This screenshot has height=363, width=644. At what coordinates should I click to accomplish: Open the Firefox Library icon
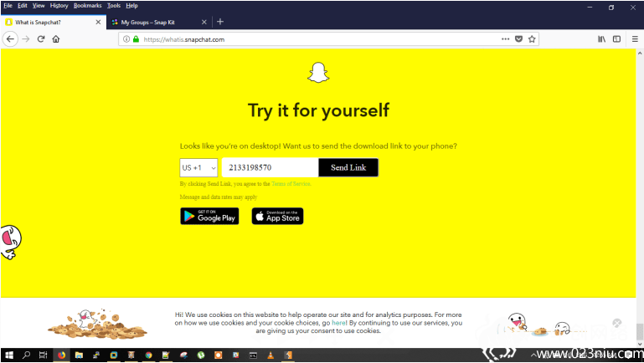click(x=601, y=39)
